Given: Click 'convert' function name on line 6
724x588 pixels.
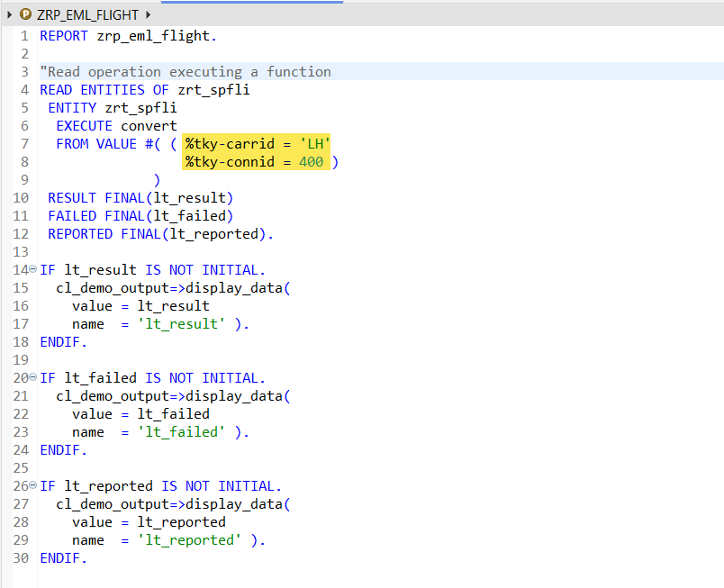Looking at the screenshot, I should 149,125.
